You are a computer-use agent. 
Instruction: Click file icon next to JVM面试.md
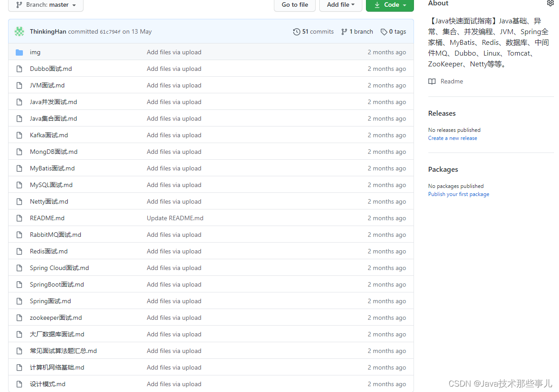19,86
